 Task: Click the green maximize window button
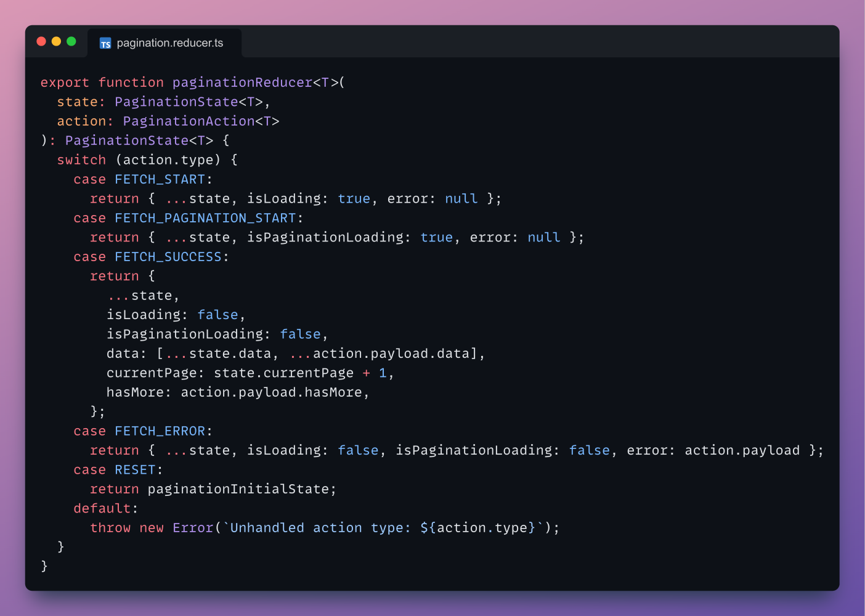pyautogui.click(x=71, y=41)
